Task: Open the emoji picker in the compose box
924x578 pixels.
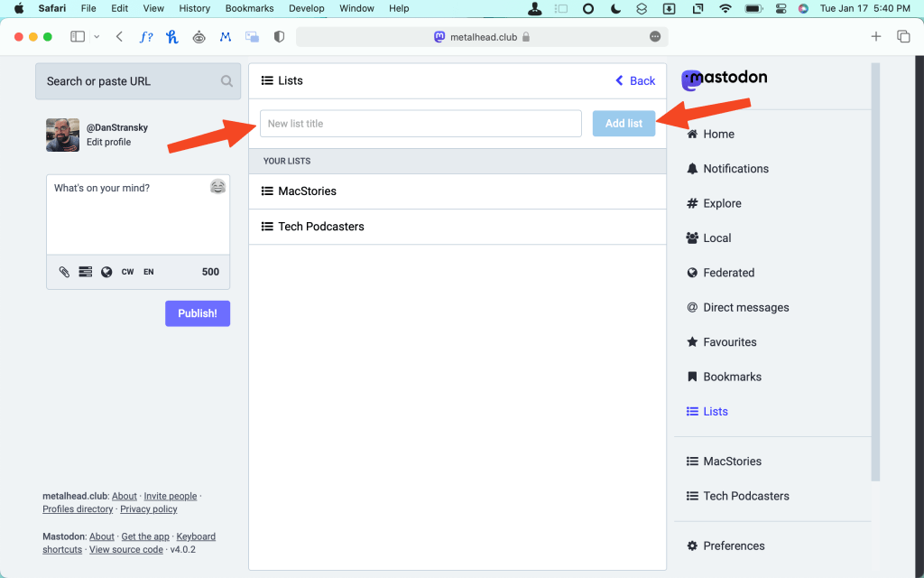Action: pyautogui.click(x=217, y=186)
